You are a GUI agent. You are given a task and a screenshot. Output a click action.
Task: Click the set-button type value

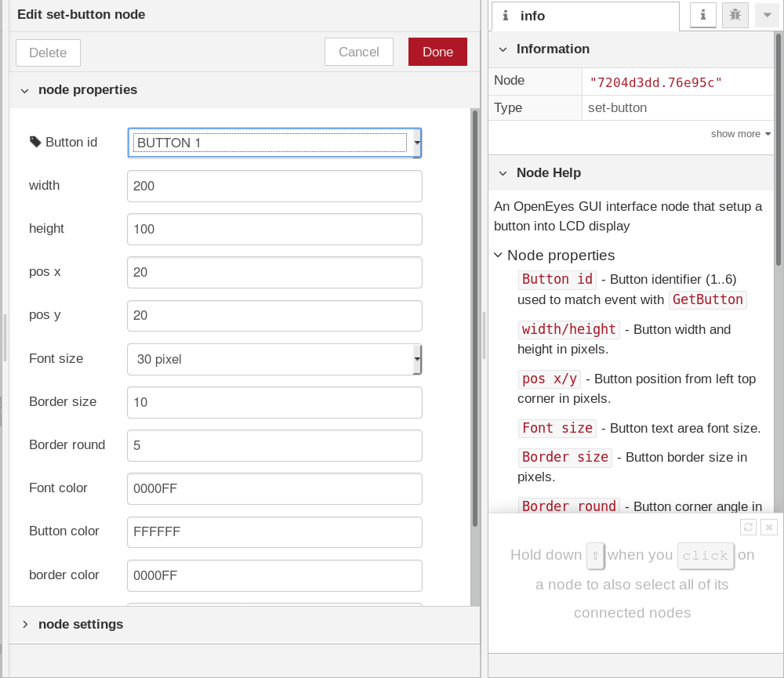(618, 107)
